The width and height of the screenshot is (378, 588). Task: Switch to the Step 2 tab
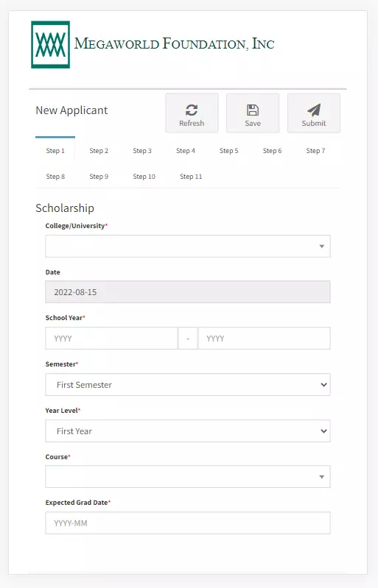[x=99, y=151]
